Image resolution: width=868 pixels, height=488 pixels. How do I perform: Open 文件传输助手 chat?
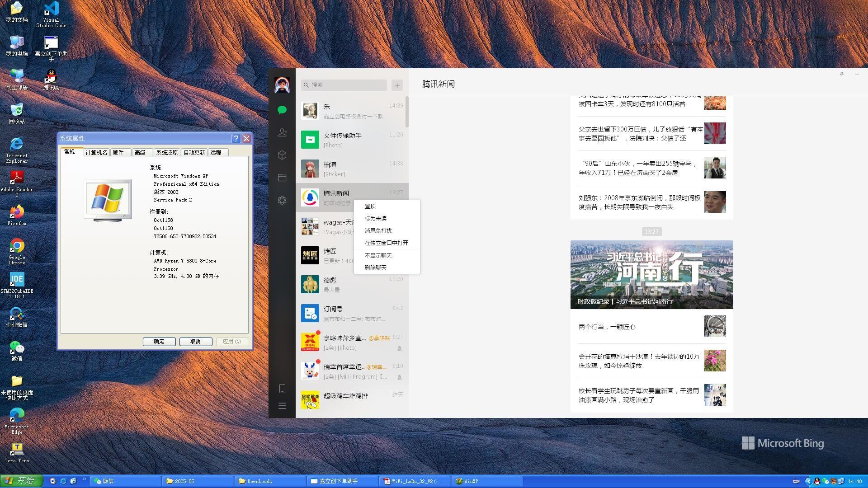(x=352, y=140)
